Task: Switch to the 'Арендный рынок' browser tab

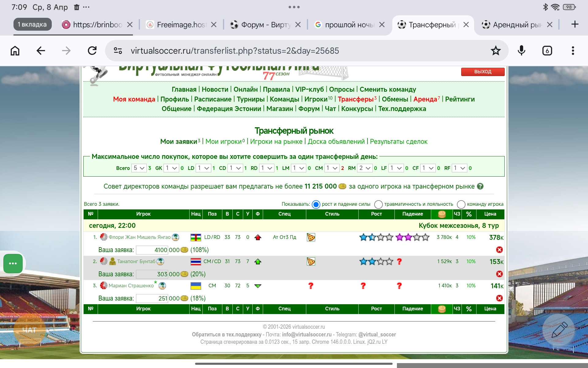Action: 516,25
